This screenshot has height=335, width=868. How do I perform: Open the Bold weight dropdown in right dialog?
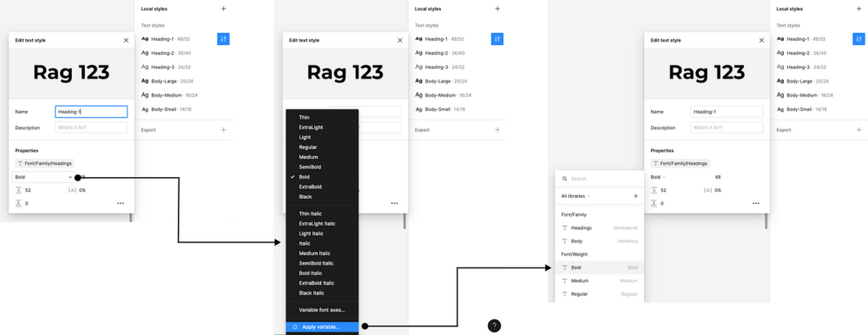(x=658, y=177)
